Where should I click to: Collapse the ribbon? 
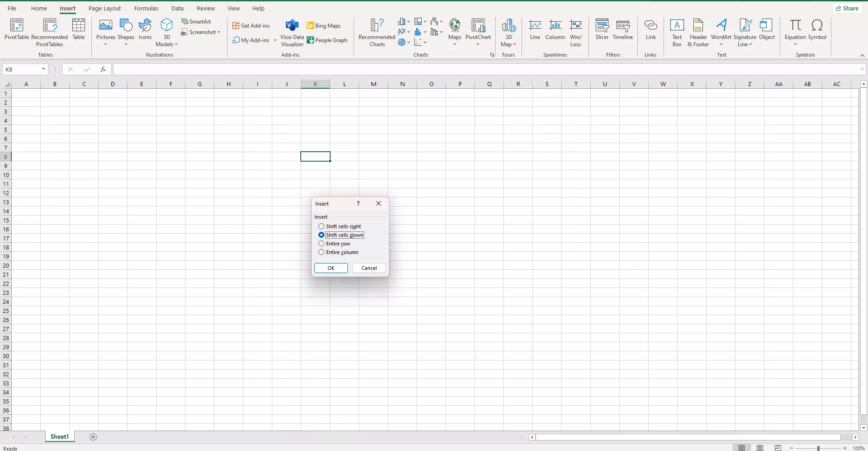click(x=862, y=55)
